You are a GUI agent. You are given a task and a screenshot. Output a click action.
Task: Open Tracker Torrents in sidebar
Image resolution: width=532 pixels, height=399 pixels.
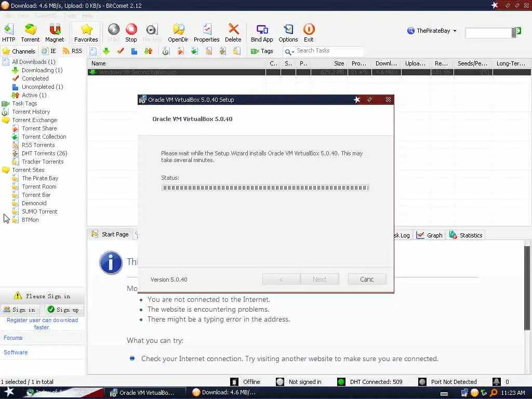[43, 162]
